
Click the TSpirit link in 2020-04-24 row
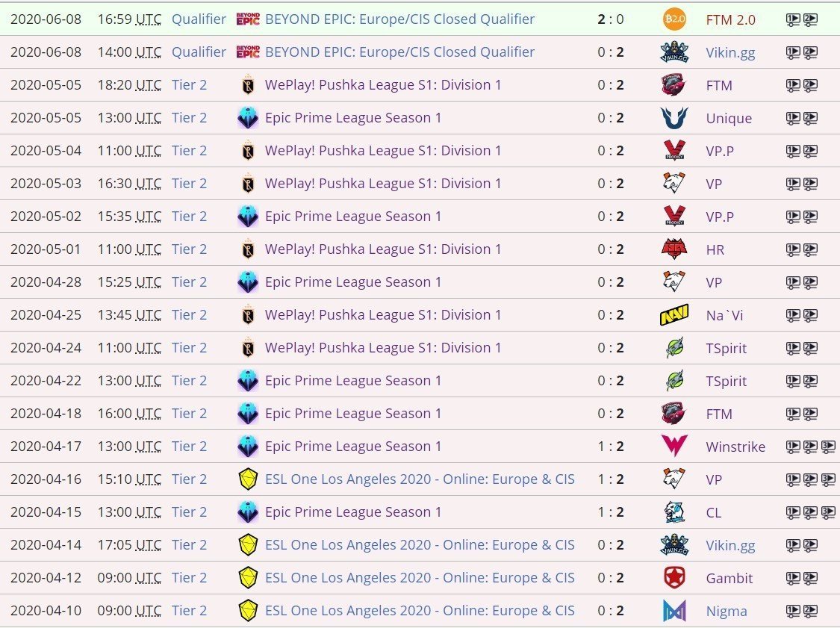[x=726, y=348]
